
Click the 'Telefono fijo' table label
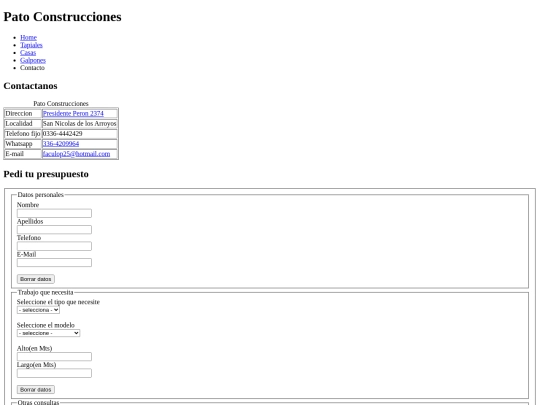tap(23, 134)
